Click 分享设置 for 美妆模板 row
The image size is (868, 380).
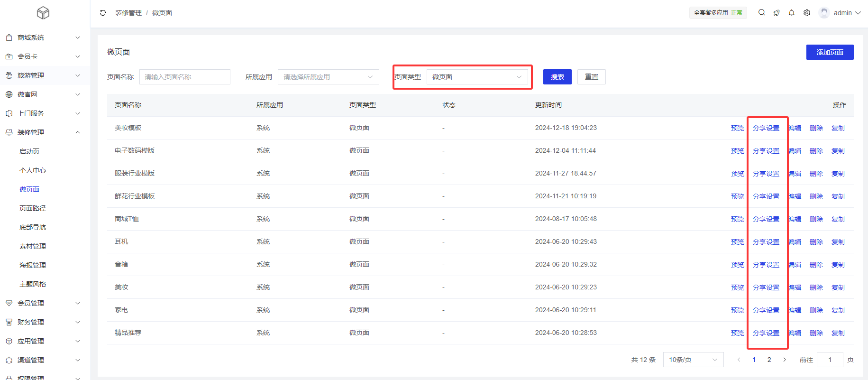click(x=766, y=128)
